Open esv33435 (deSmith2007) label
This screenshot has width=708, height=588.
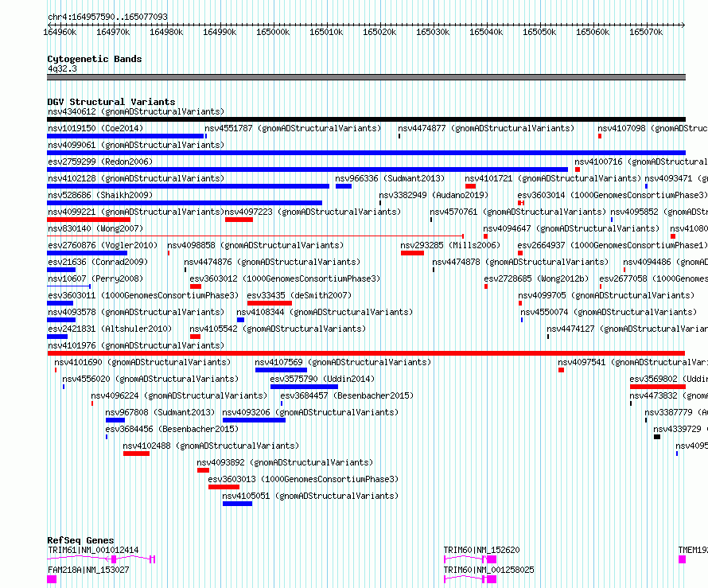tap(299, 295)
